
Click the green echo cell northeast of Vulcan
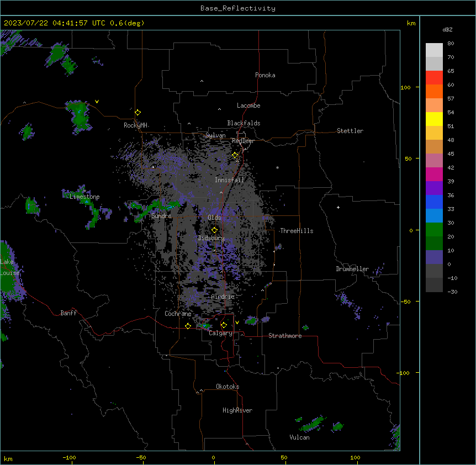tap(313, 424)
